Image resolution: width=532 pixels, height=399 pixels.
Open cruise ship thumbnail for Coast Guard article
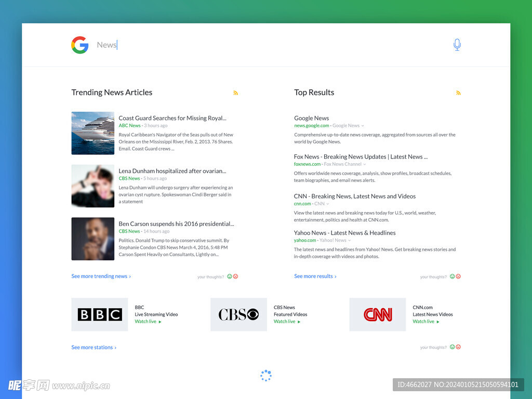pos(92,133)
